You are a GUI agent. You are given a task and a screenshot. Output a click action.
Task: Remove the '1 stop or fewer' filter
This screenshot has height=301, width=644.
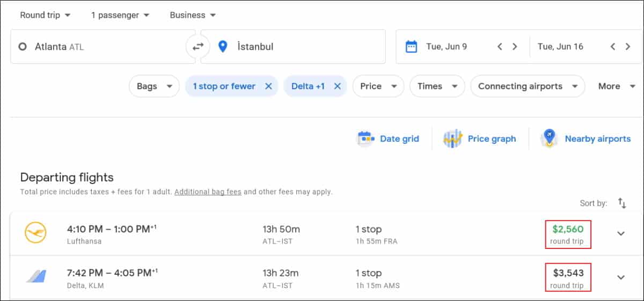tap(268, 86)
